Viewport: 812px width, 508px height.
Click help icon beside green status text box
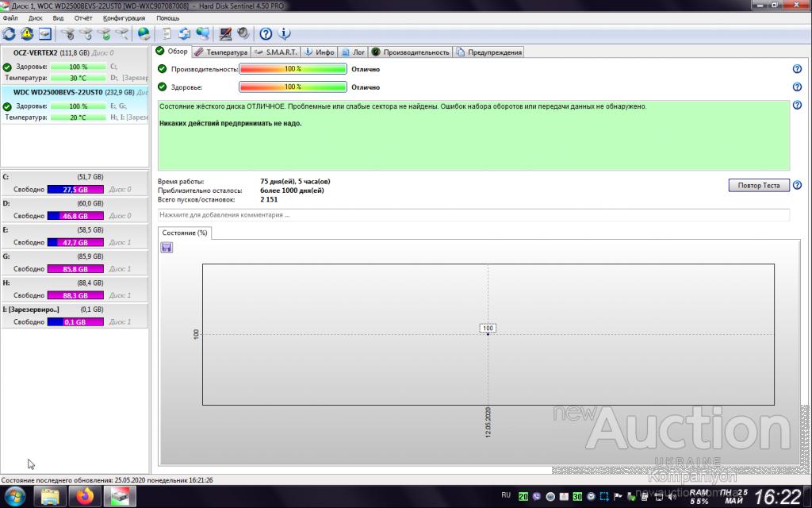click(797, 105)
